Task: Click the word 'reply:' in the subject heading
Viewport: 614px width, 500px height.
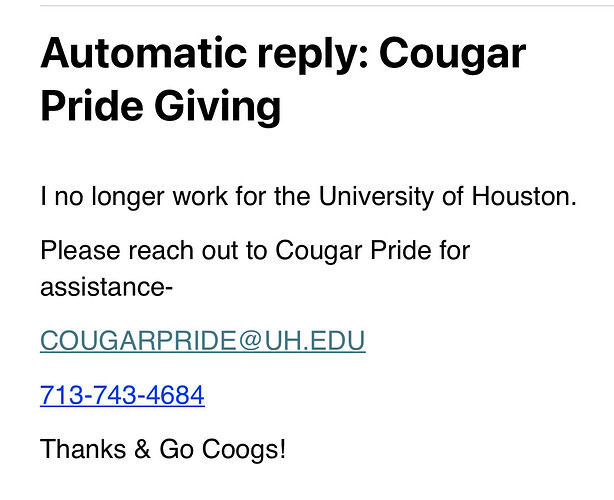Action: click(312, 55)
